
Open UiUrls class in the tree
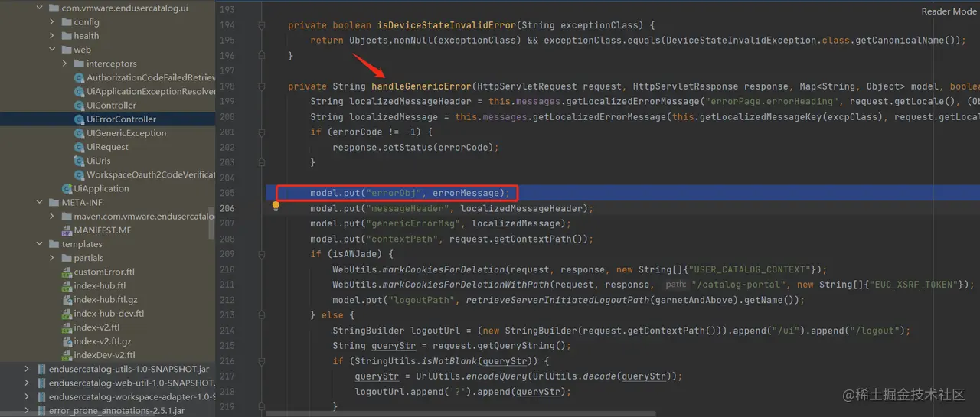click(x=99, y=161)
